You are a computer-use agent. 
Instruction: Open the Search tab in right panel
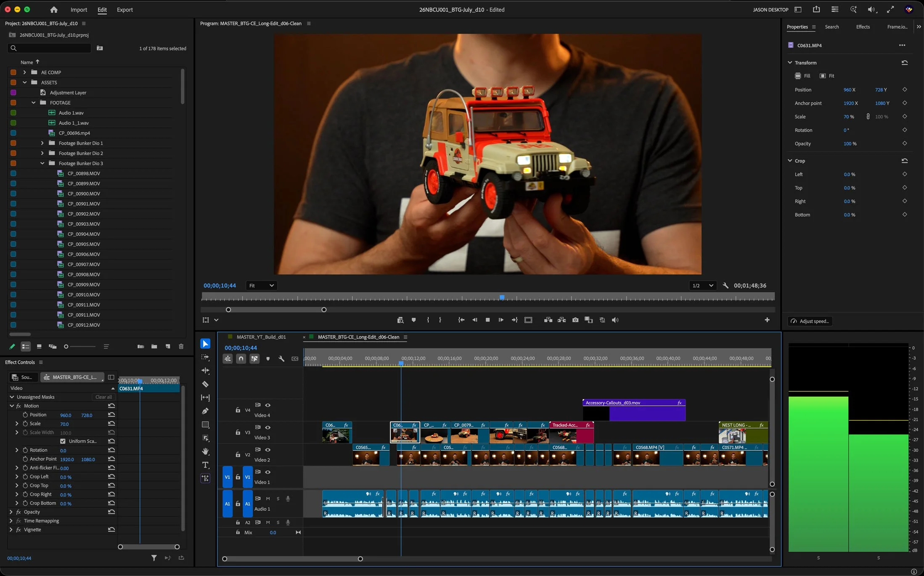(x=831, y=27)
